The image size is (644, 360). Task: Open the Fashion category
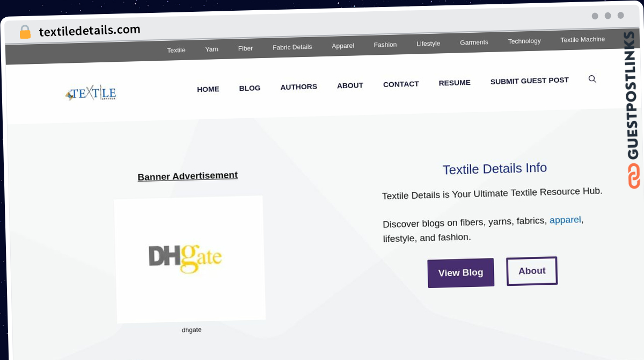coord(385,45)
